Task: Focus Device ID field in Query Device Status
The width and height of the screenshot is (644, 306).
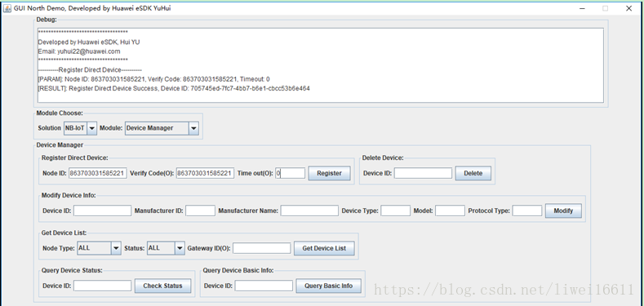Action: pyautogui.click(x=102, y=286)
